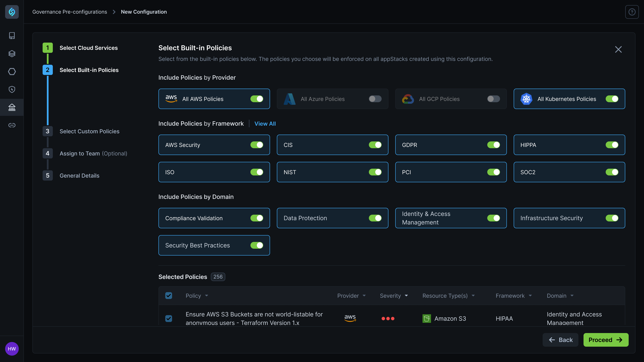Disable the AWS Security framework toggle

click(257, 145)
